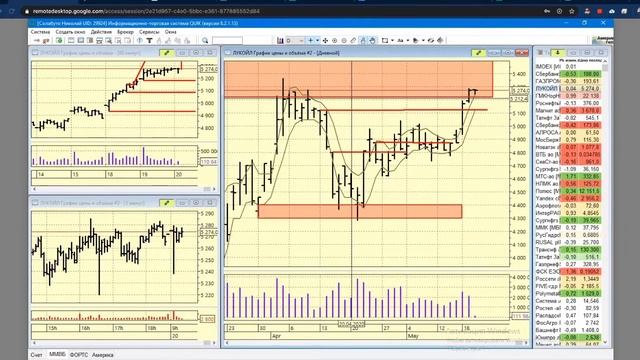Toggle green arrow button on quotes table window
This screenshot has height=360, width=640.
coord(558,53)
